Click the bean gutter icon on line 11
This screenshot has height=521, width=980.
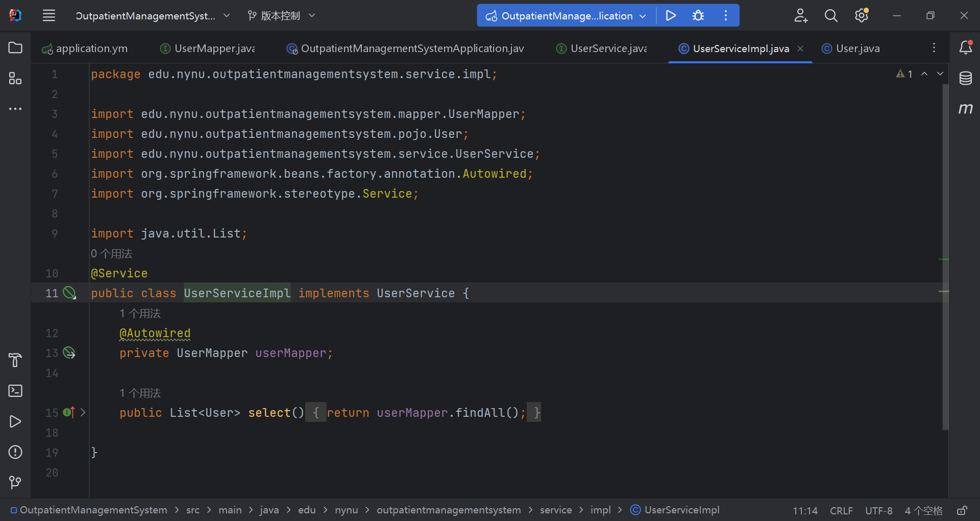69,293
